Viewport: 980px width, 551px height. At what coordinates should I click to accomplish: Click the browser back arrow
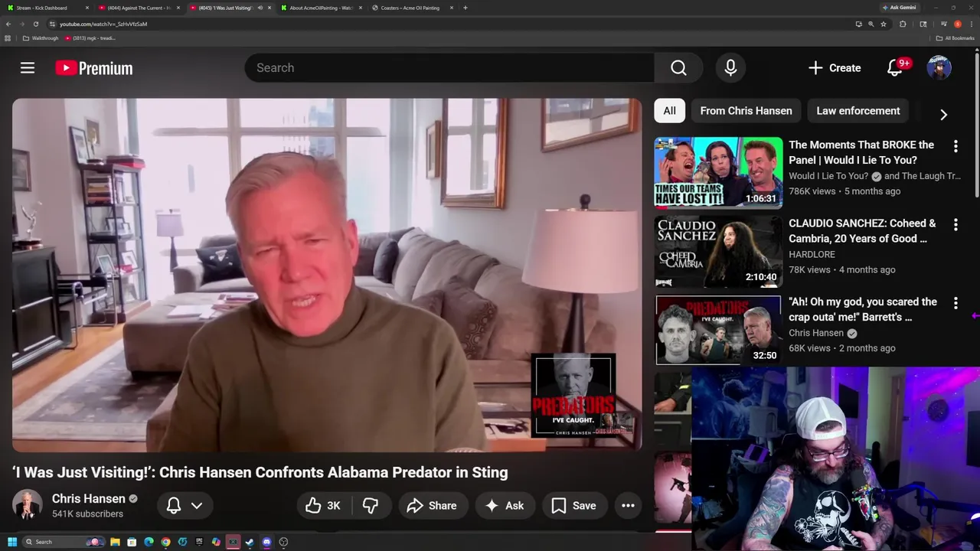click(x=8, y=24)
